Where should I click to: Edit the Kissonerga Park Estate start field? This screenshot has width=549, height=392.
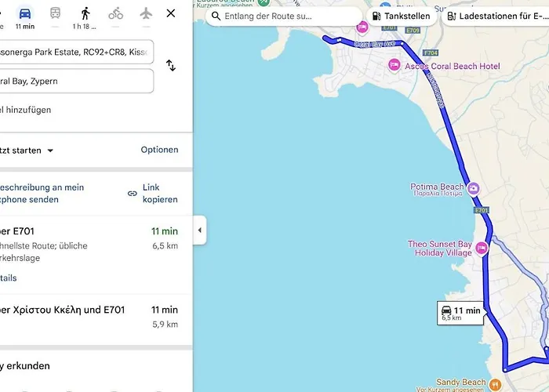76,53
